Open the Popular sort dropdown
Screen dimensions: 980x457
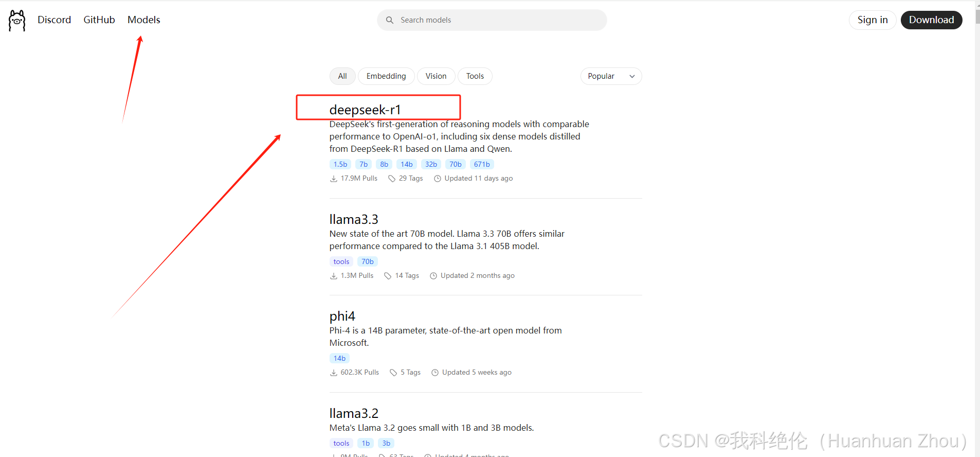click(x=611, y=76)
